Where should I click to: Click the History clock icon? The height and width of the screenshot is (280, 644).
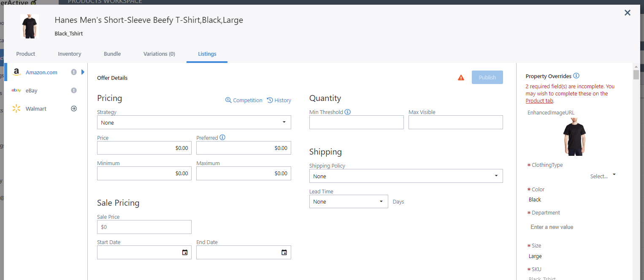tap(270, 100)
